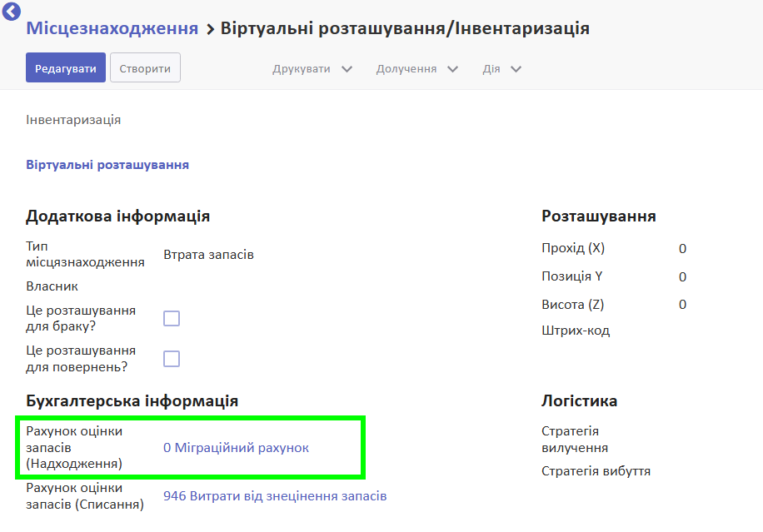Click the Висота (Z) value 0

[x=682, y=305]
